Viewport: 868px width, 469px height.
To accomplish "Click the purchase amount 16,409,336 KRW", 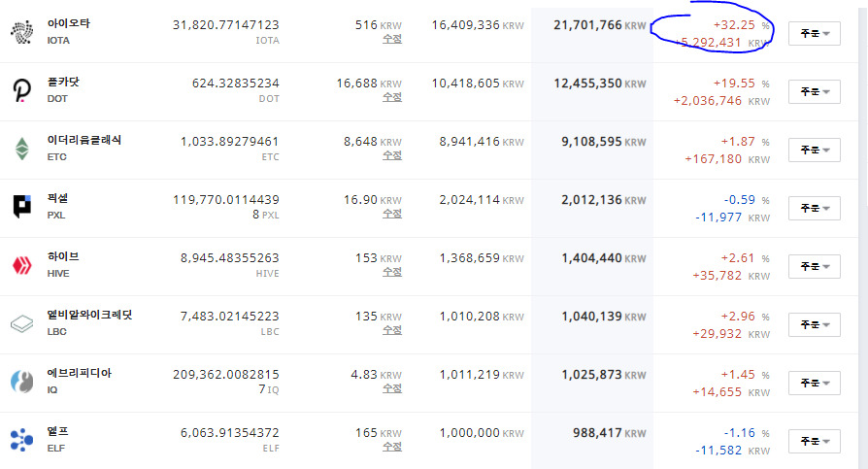I will [x=478, y=25].
